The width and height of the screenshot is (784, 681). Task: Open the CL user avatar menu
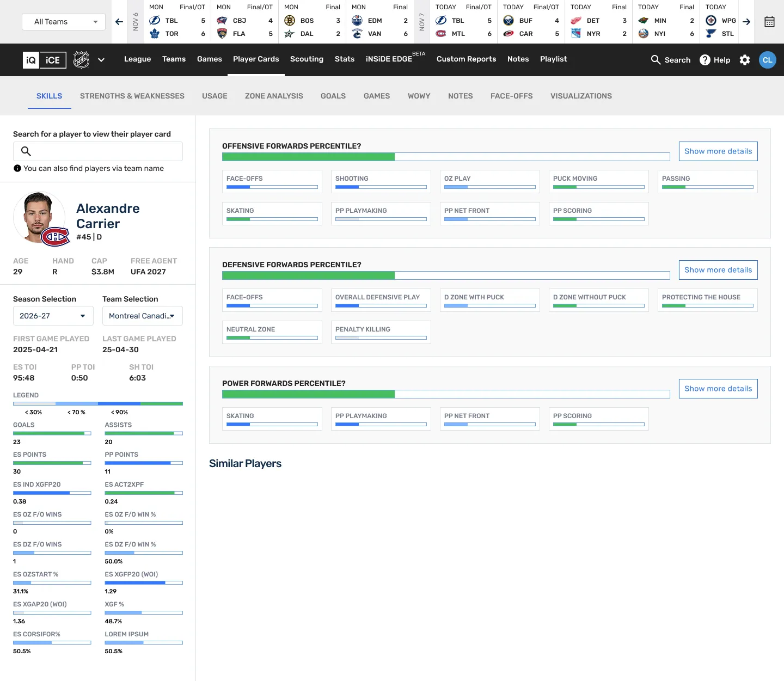pos(768,60)
